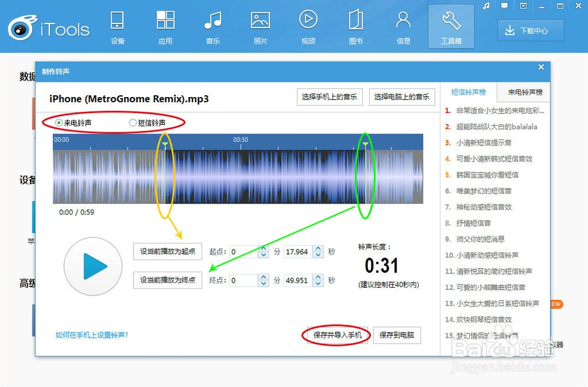Click the end point minutes field

coord(244,280)
